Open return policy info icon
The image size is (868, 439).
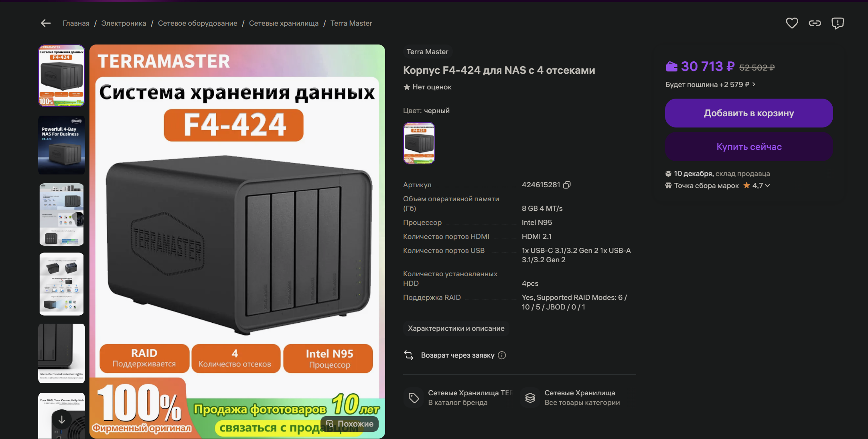(x=502, y=355)
